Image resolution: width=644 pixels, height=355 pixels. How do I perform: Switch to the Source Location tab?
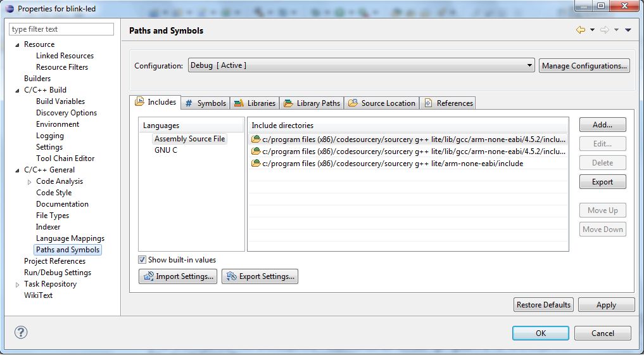(x=382, y=103)
